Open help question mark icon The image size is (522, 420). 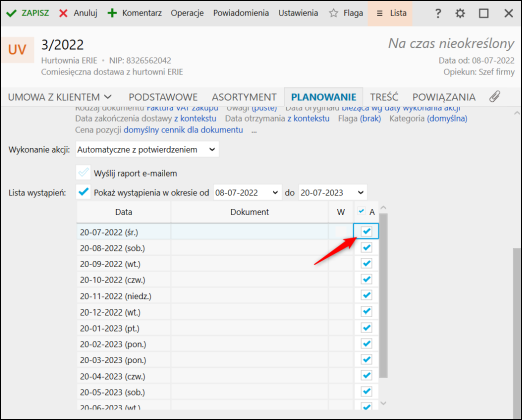438,13
